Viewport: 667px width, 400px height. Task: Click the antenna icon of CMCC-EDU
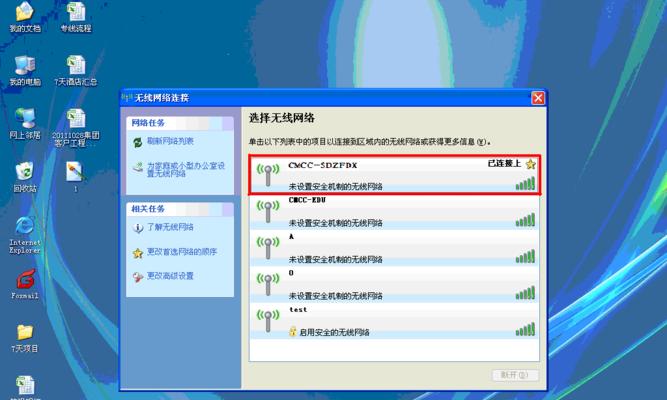point(268,211)
